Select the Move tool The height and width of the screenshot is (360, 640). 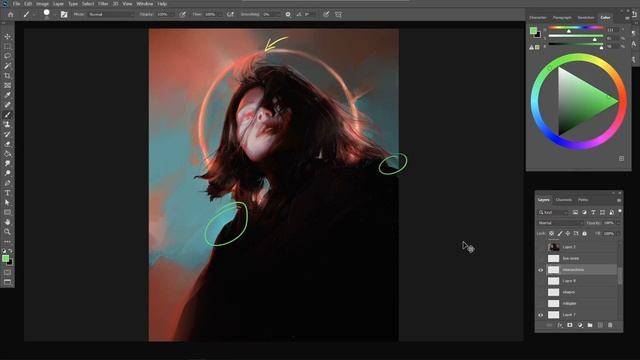[7, 37]
